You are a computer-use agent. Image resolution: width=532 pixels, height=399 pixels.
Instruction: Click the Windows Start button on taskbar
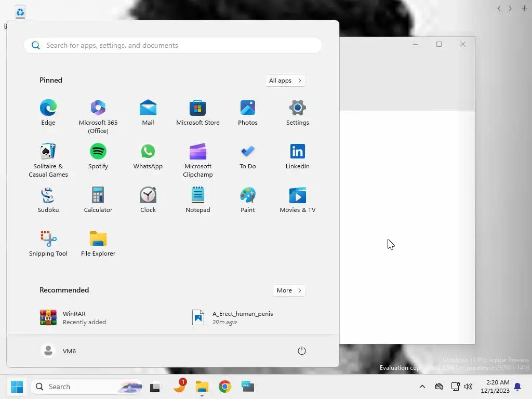(x=17, y=387)
